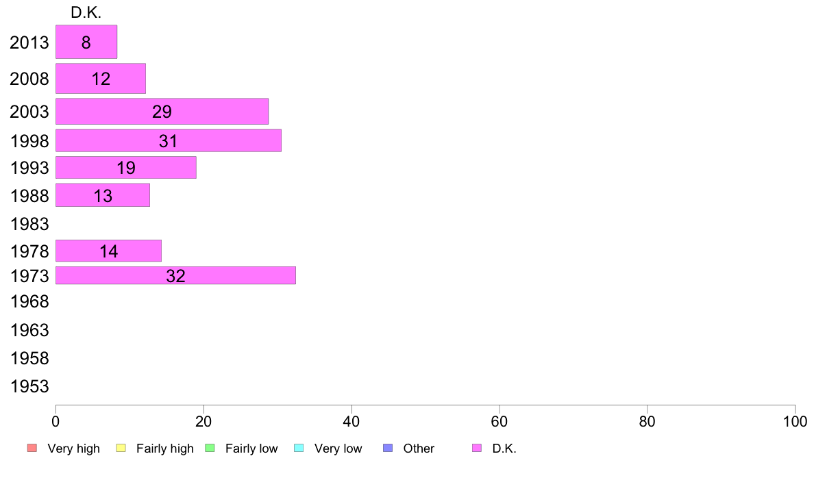Image resolution: width=814 pixels, height=504 pixels.
Task: Click the D.K. column header label
Action: [x=86, y=12]
